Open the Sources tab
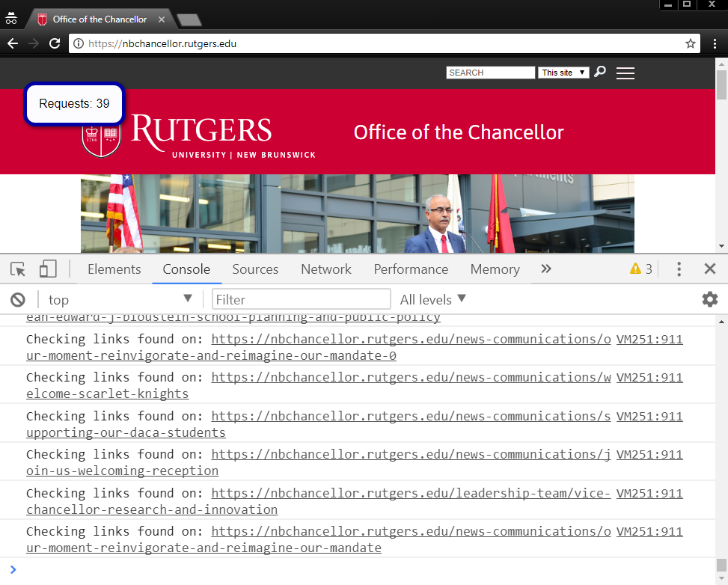 (255, 269)
